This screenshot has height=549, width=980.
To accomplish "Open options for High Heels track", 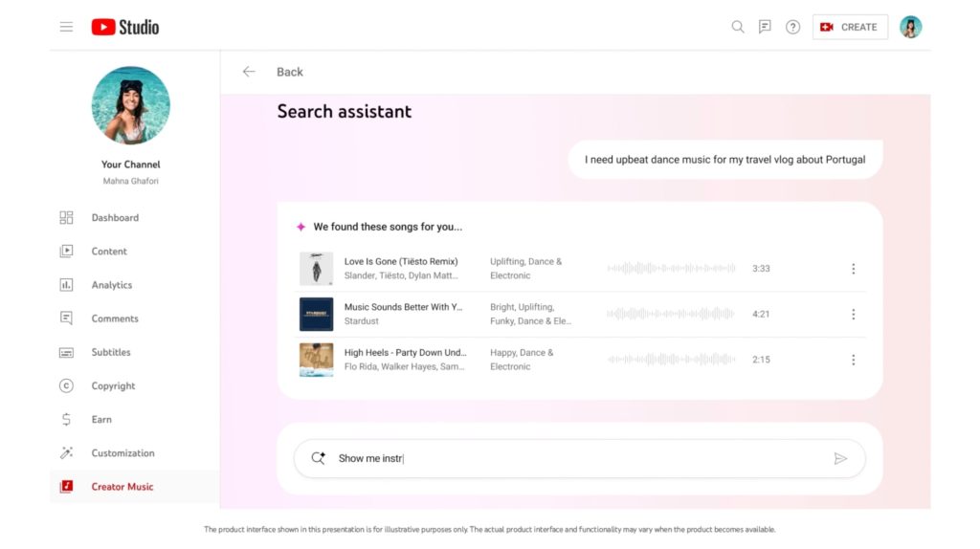I will tap(853, 360).
